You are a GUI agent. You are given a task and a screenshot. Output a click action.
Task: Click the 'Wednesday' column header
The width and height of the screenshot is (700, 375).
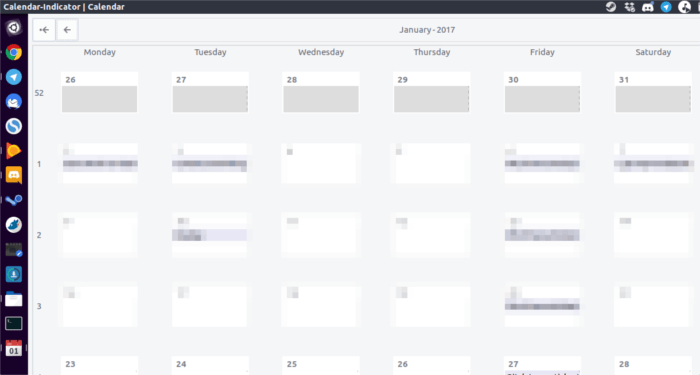tap(321, 52)
